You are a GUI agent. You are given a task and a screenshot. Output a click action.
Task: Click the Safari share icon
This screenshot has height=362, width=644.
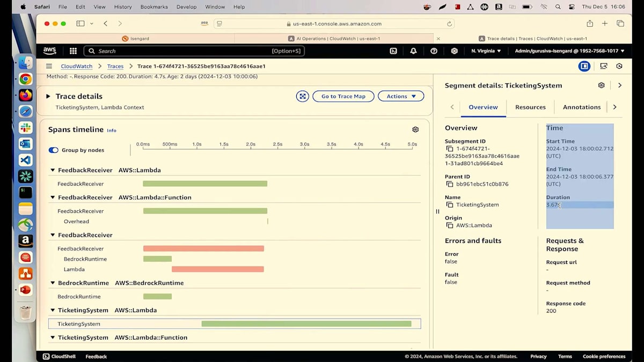point(590,24)
